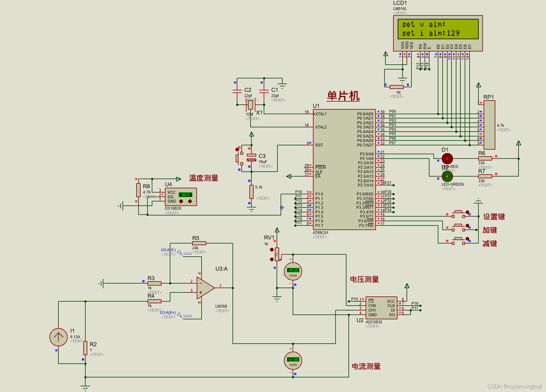This screenshot has height=392, width=546.
Task: Click the lower adjust dot of potentiometer RV1
Action: click(272, 259)
